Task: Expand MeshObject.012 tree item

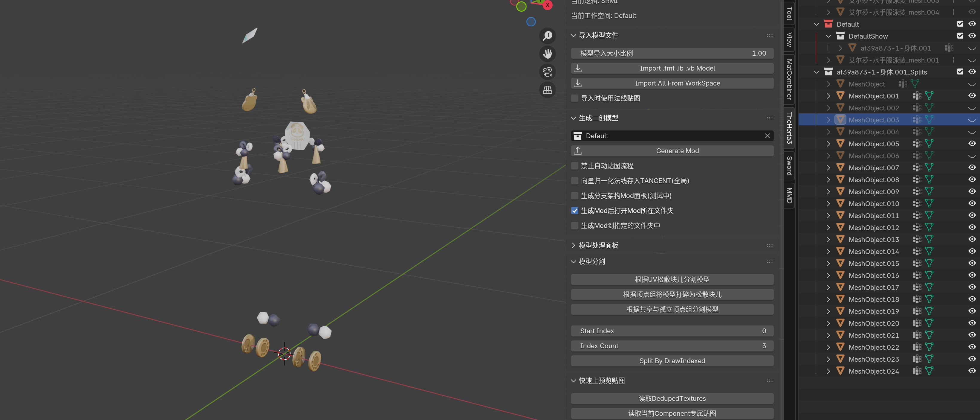Action: (828, 228)
